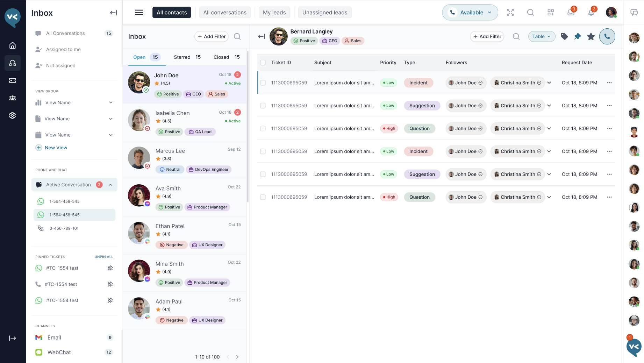Click the fullscreen expand icon
The width and height of the screenshot is (644, 363).
tap(510, 13)
